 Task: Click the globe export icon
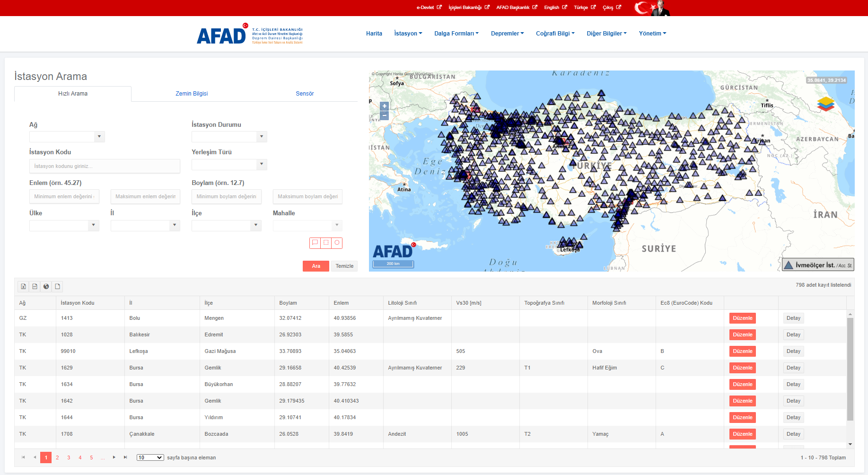pos(46,286)
